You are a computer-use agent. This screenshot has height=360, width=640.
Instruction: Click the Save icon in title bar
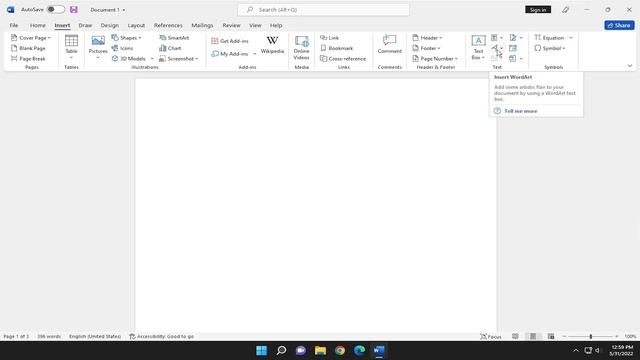tap(73, 9)
